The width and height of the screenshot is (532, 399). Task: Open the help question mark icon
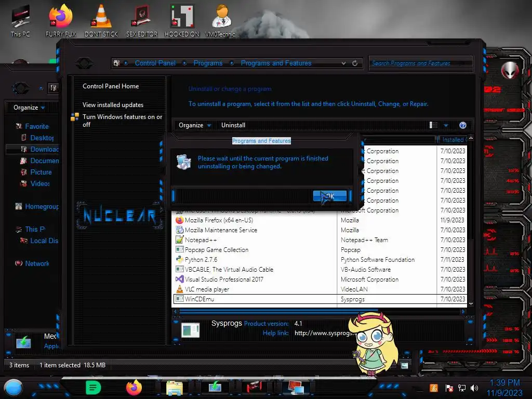(x=463, y=125)
